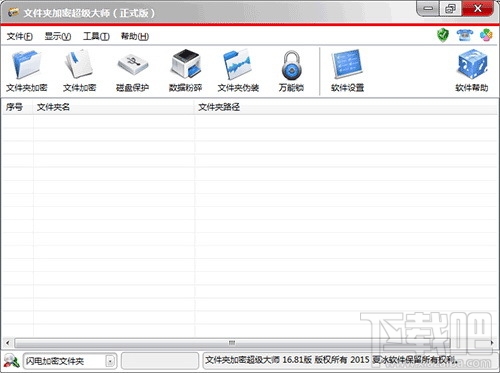Click the blue telephone contact icon

coord(465,35)
